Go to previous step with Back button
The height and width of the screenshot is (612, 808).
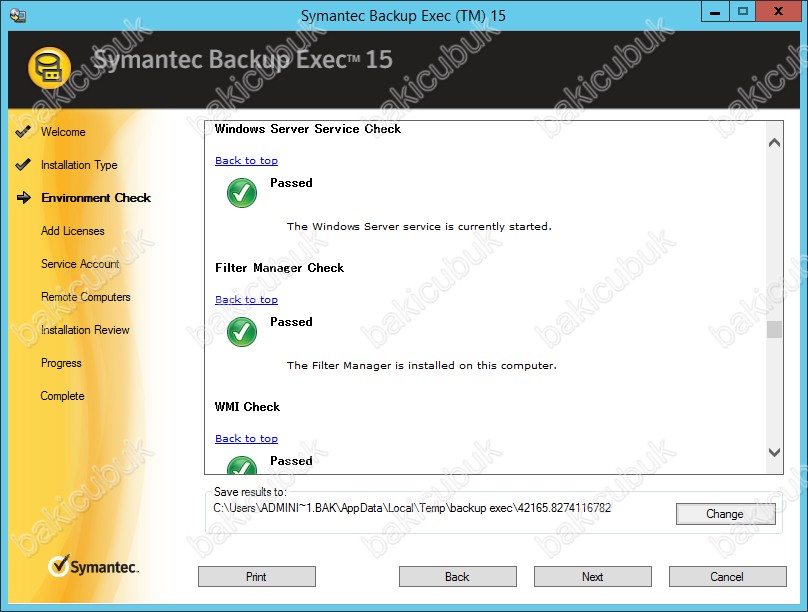(x=458, y=576)
